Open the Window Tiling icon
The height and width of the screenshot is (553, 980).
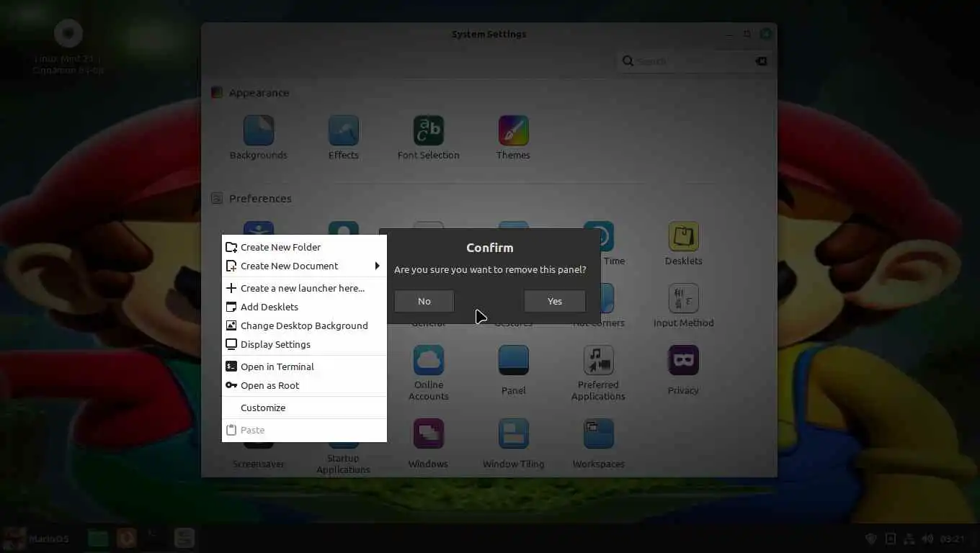coord(513,433)
